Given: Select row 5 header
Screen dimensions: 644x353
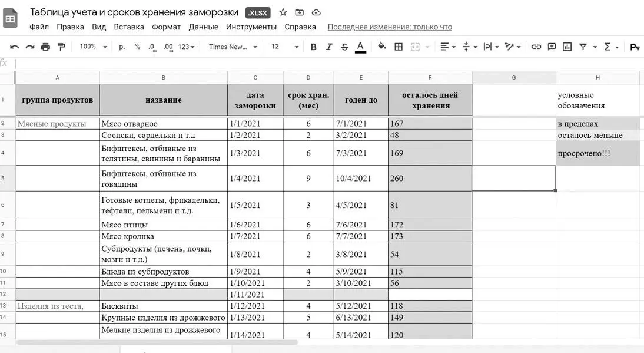Looking at the screenshot, I should coord(7,179).
